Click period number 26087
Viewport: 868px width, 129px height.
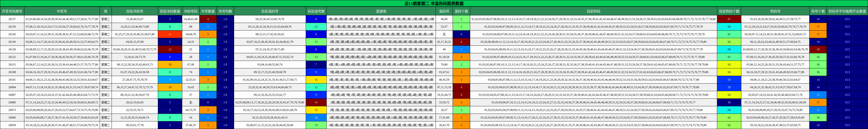pos(12,95)
